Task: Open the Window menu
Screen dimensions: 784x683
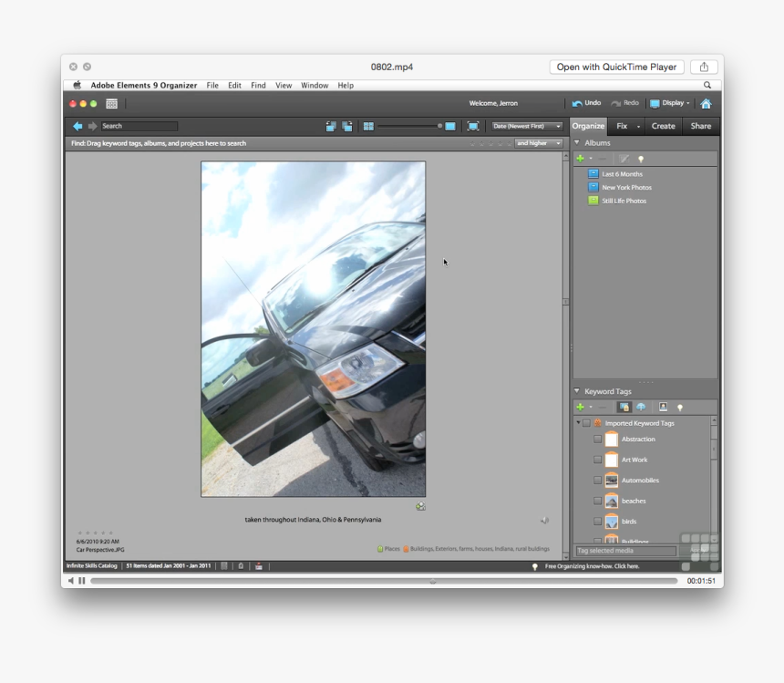Action: click(x=315, y=85)
